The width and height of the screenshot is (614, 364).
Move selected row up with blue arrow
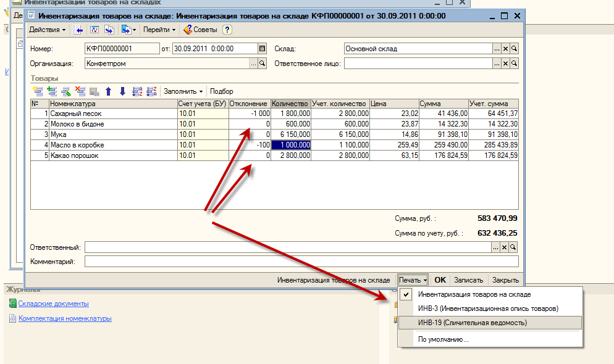coord(109,91)
